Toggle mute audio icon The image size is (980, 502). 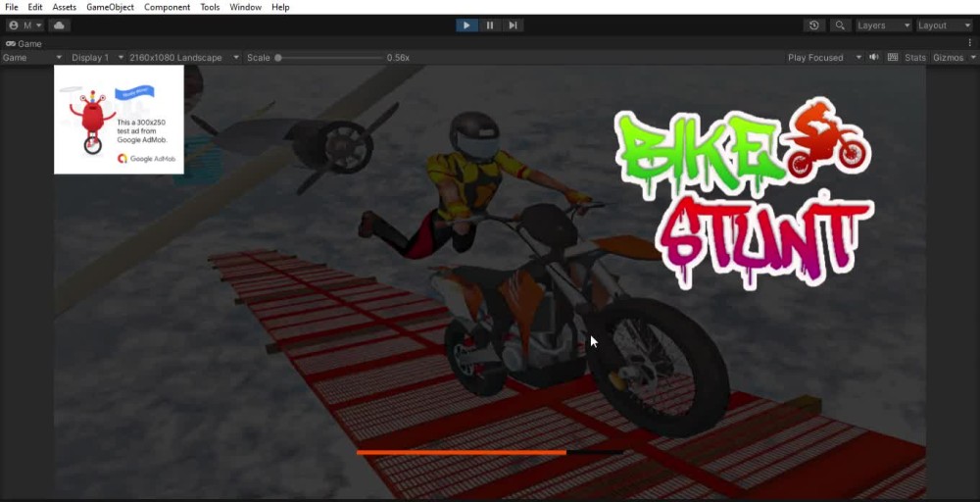tap(874, 57)
